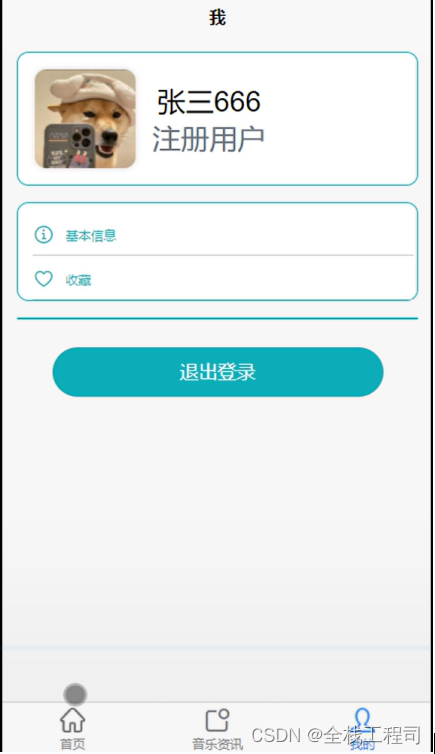Tap the music news icon
The width and height of the screenshot is (435, 754).
click(217, 720)
